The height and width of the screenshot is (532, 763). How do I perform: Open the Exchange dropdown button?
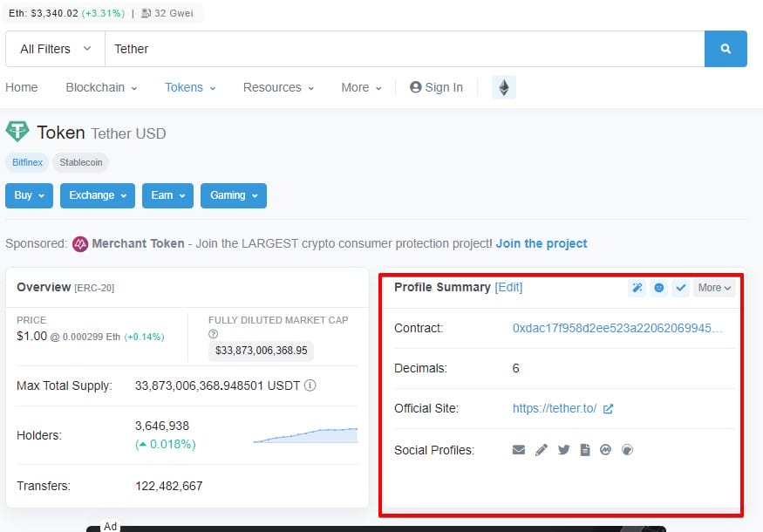click(98, 195)
